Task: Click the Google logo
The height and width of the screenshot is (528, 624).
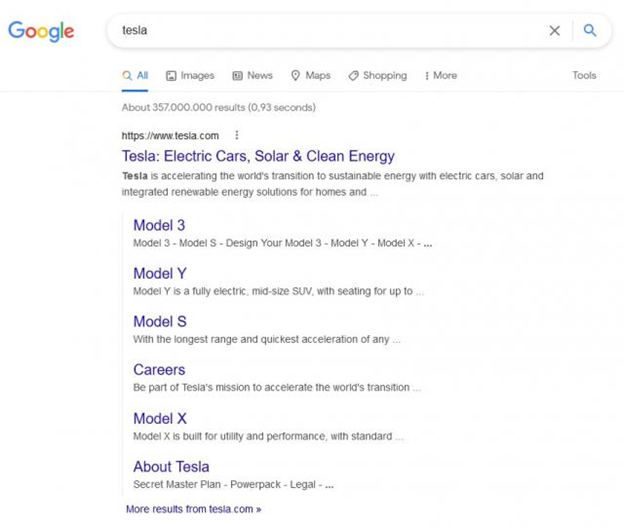Action: tap(41, 31)
